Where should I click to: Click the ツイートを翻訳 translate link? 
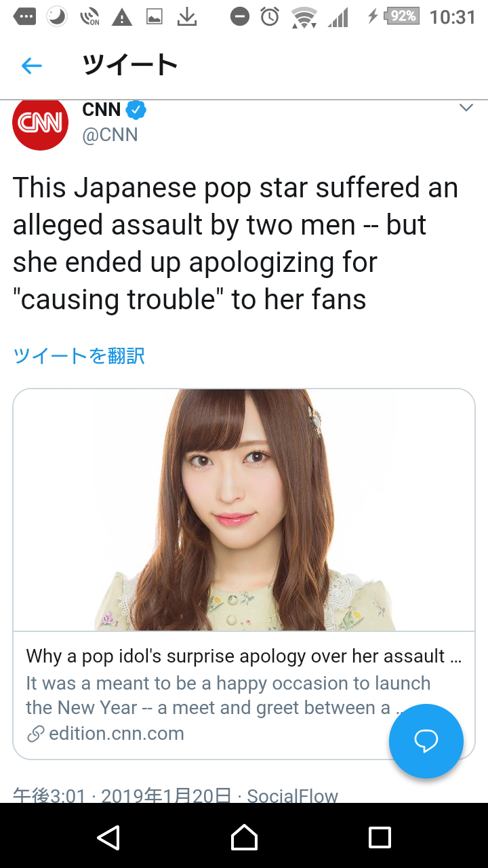pos(79,355)
